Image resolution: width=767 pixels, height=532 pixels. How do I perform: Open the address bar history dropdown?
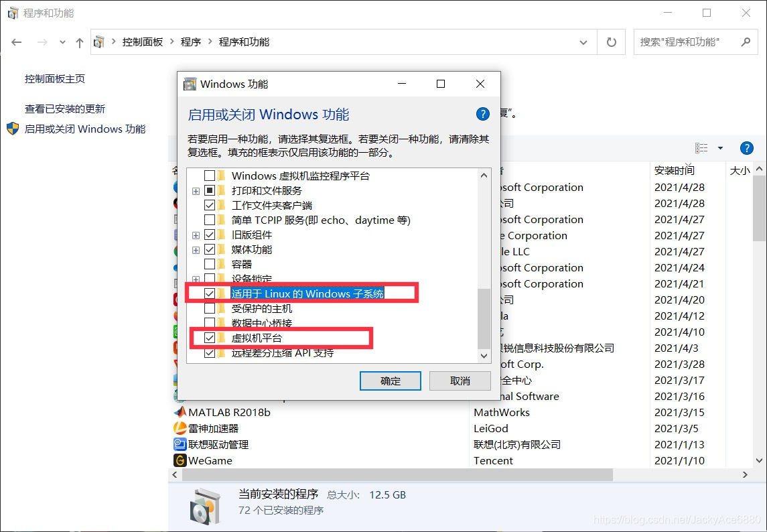pos(583,43)
